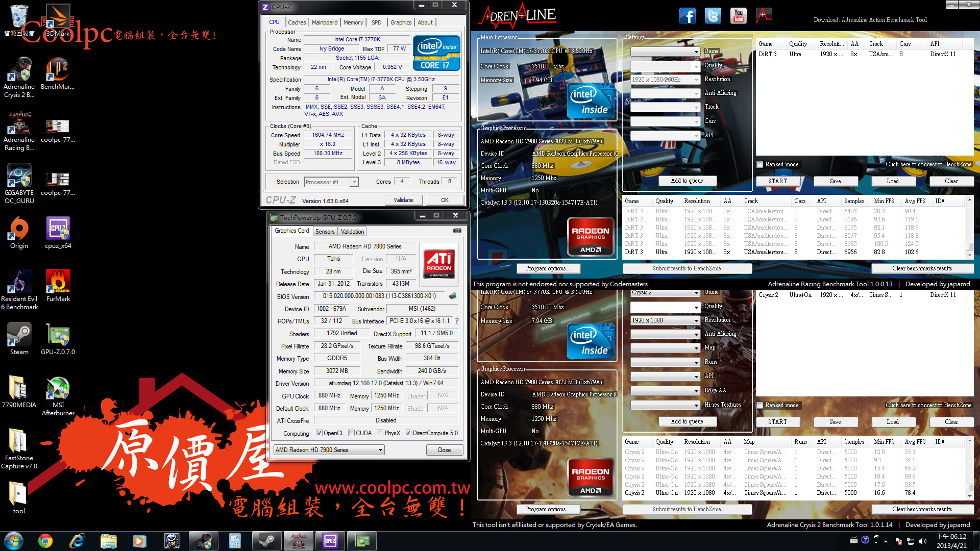Open FastStone Capture v7.0 folder
Screen dimensions: 980x551
[19, 449]
